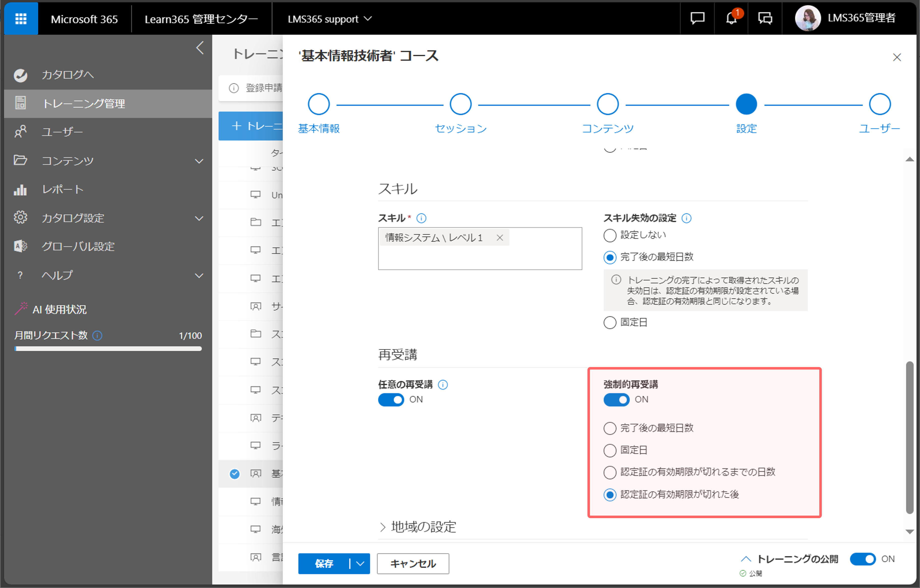Click the 月間リクエスト数 progress bar
The width and height of the screenshot is (920, 588).
pyautogui.click(x=108, y=349)
